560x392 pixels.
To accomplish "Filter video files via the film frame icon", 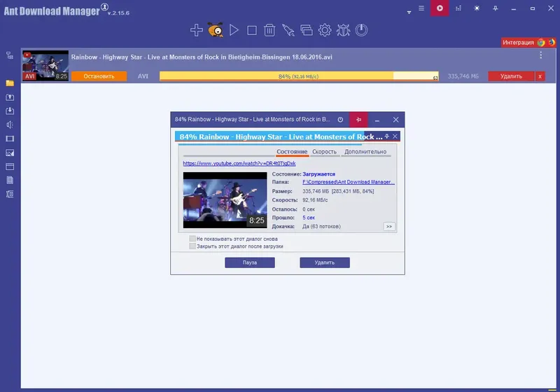I will click(10, 139).
